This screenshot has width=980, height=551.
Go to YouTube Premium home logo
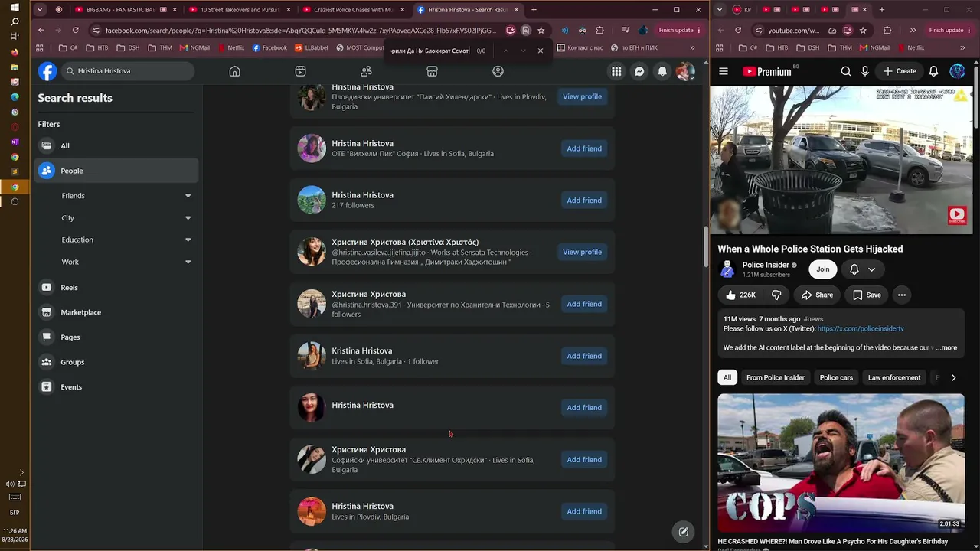point(767,71)
